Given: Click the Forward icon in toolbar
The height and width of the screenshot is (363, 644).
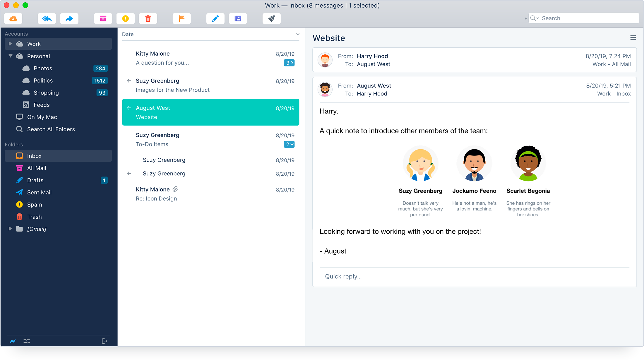Looking at the screenshot, I should point(69,18).
